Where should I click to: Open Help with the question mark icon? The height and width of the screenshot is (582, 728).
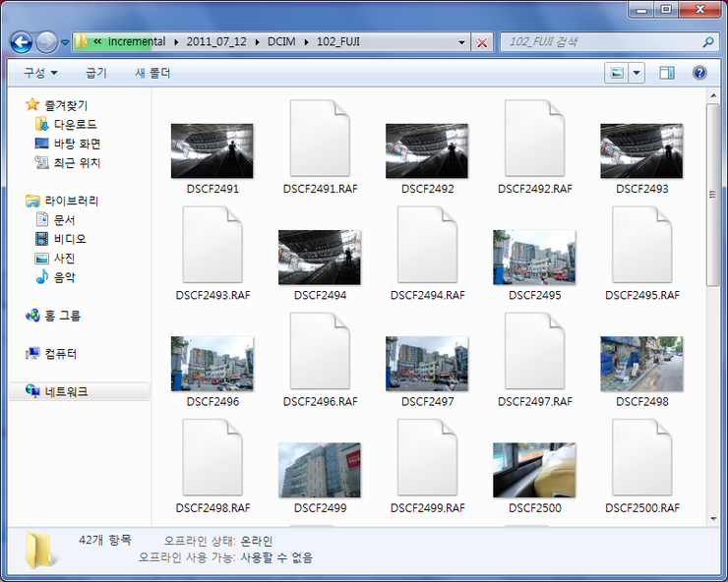(699, 73)
